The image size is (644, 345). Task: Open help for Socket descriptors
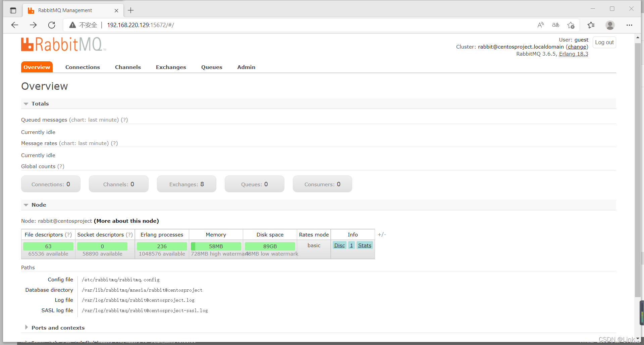point(129,235)
